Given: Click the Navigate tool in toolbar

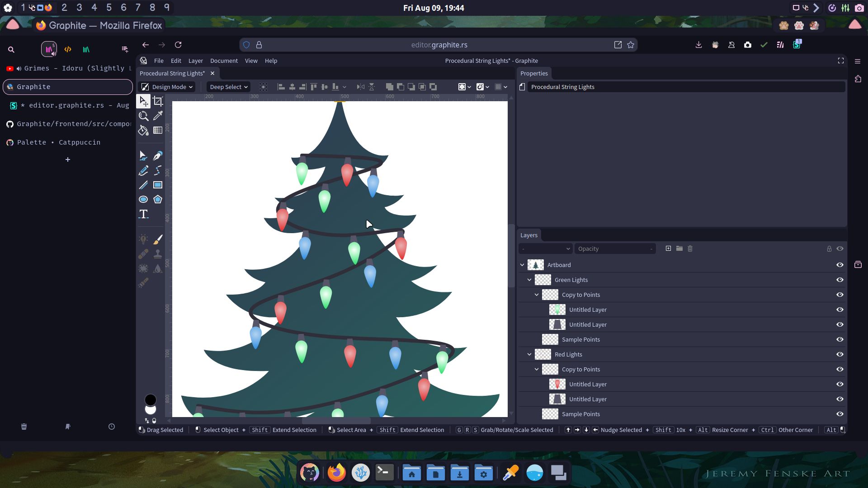Looking at the screenshot, I should point(143,115).
